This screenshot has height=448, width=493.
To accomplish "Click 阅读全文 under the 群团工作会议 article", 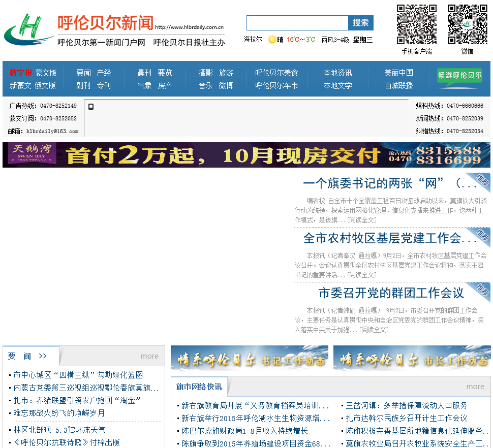I will tap(374, 330).
